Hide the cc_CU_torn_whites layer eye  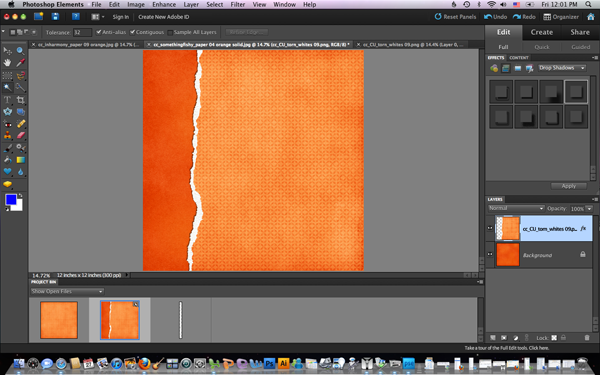pyautogui.click(x=490, y=228)
